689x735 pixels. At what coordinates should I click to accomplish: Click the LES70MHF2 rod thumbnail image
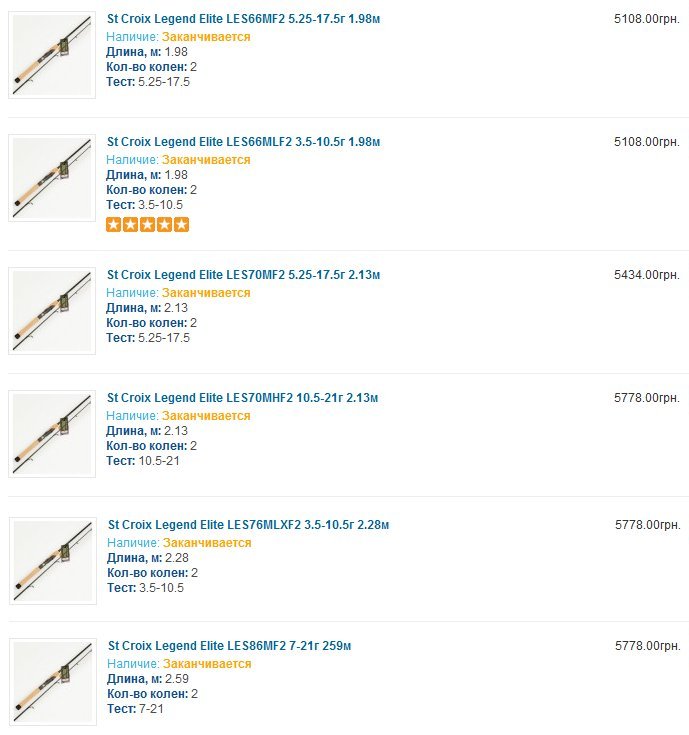[52, 433]
